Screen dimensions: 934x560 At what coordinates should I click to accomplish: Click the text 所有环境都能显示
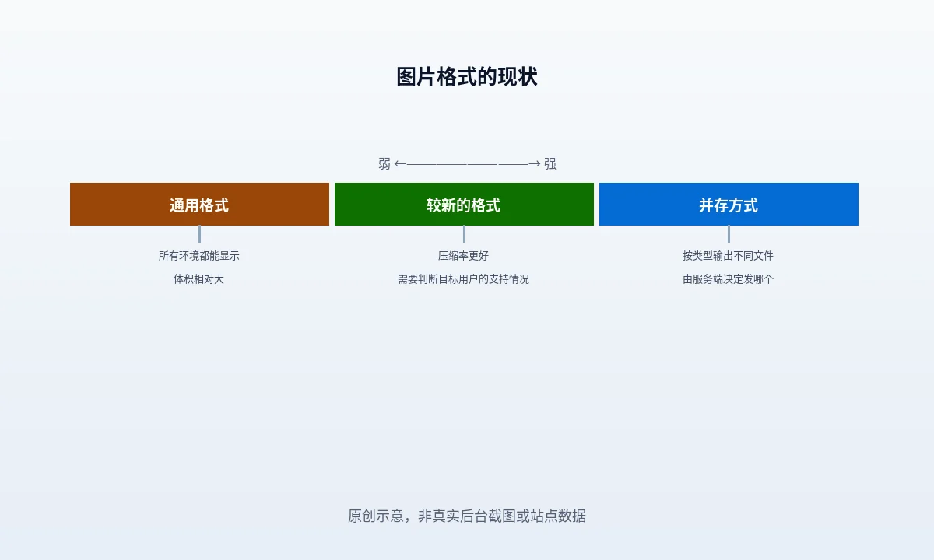pyautogui.click(x=199, y=256)
